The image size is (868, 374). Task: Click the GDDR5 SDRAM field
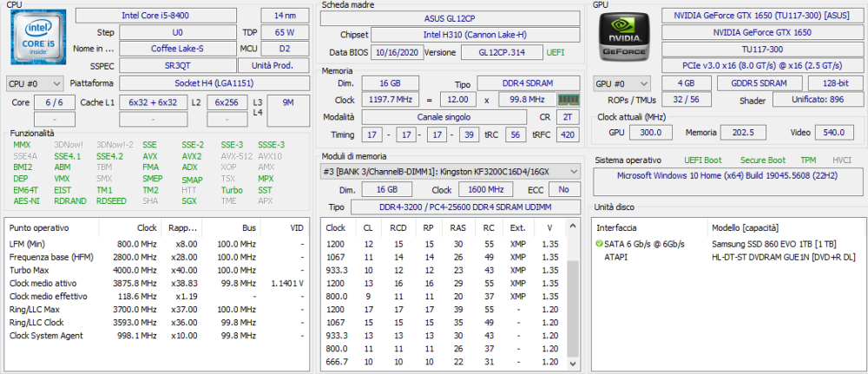pyautogui.click(x=759, y=83)
